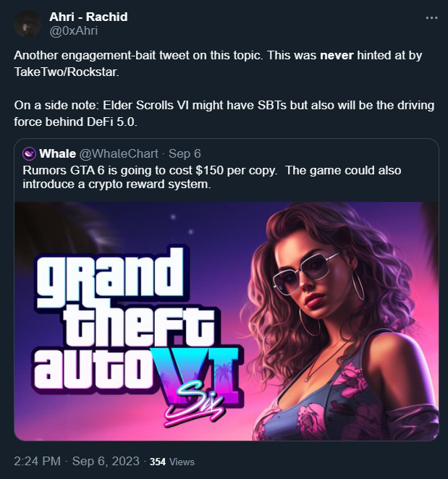
Task: Click the Sep 6, 2023 date
Action: tap(106, 461)
